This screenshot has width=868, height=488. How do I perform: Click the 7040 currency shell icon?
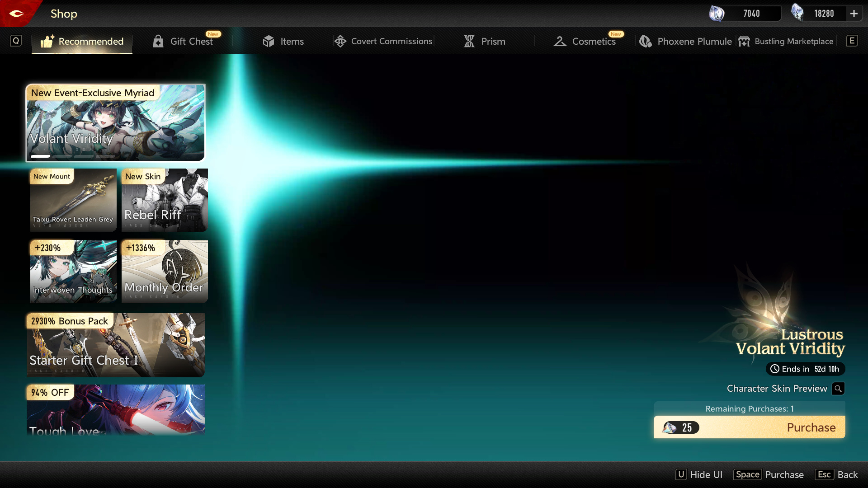(717, 14)
